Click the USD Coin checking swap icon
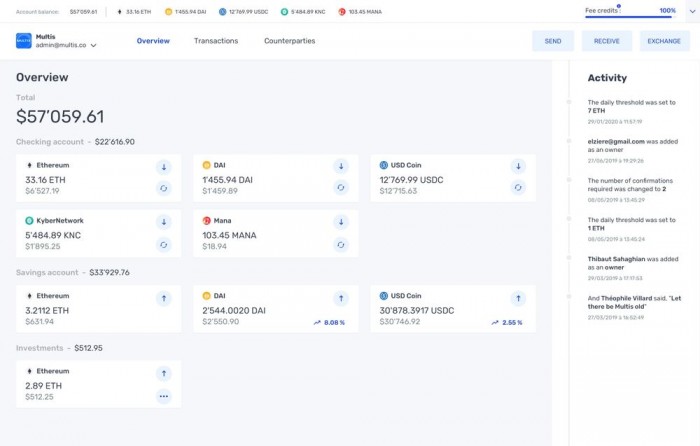Image resolution: width=700 pixels, height=446 pixels. pos(518,187)
